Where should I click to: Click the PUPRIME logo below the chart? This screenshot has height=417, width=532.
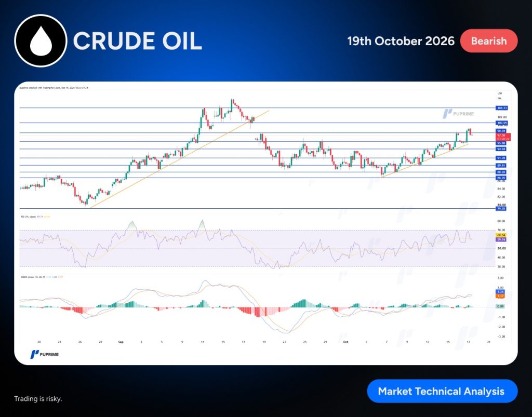45,354
